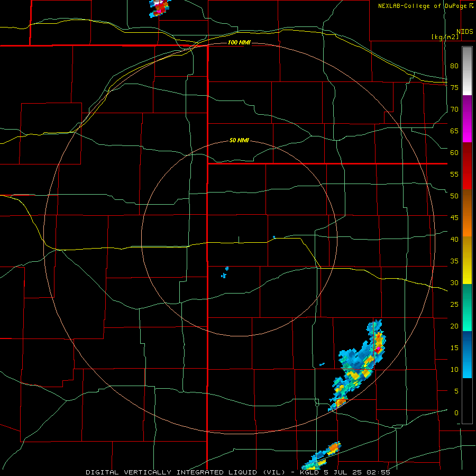Image resolution: width=476 pixels, height=476 pixels.
Task: Click the 80 value on color scale
Action: click(454, 66)
